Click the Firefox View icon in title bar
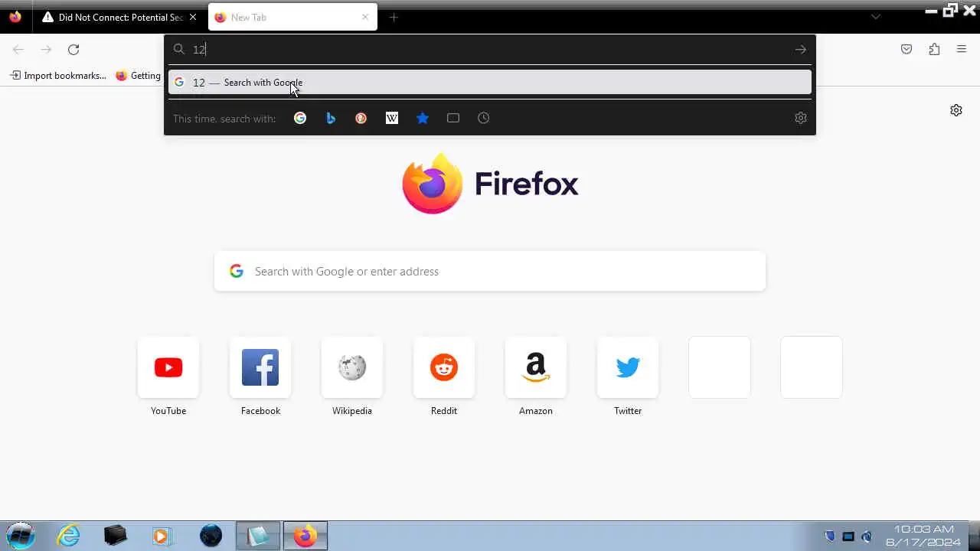Screen dimensions: 980x551 coord(15,17)
